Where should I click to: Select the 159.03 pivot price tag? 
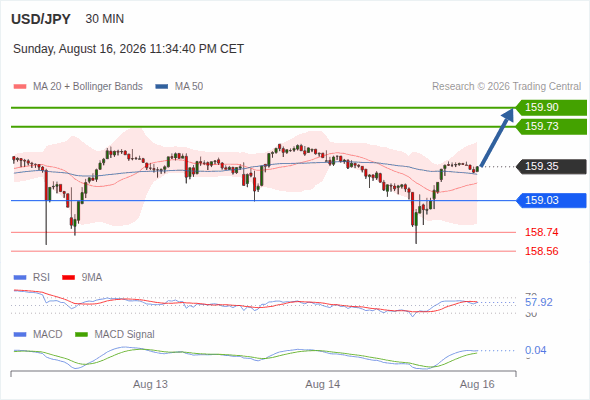pos(551,200)
